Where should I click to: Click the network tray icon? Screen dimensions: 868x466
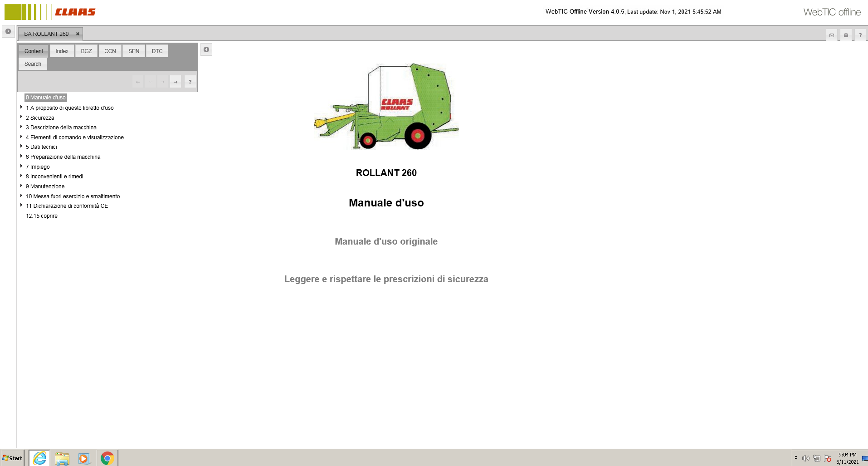tap(817, 458)
